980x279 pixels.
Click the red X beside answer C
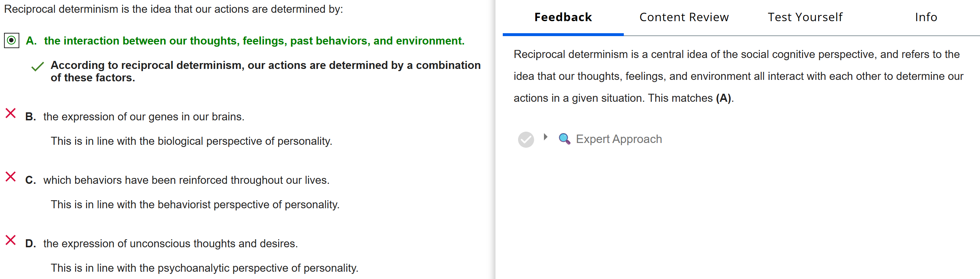tap(11, 177)
